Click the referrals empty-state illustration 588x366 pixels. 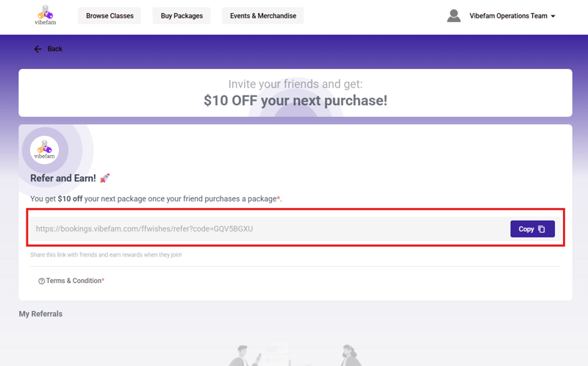[295, 355]
